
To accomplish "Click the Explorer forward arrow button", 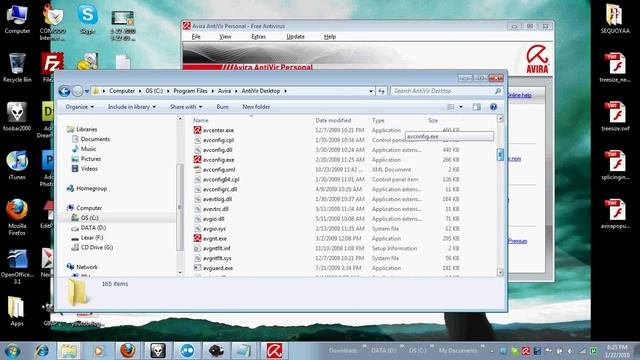I will [78, 91].
